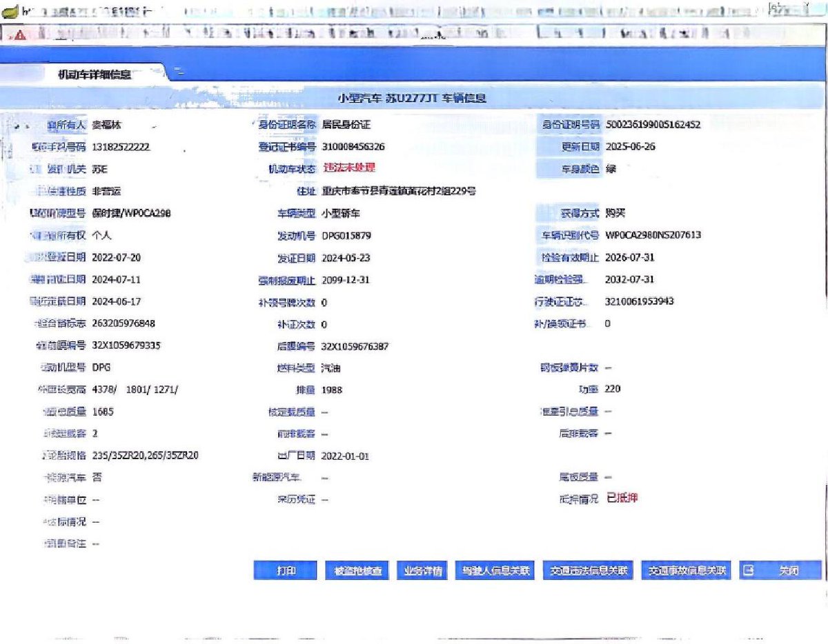View 业务详情
The width and height of the screenshot is (828, 644).
(423, 571)
